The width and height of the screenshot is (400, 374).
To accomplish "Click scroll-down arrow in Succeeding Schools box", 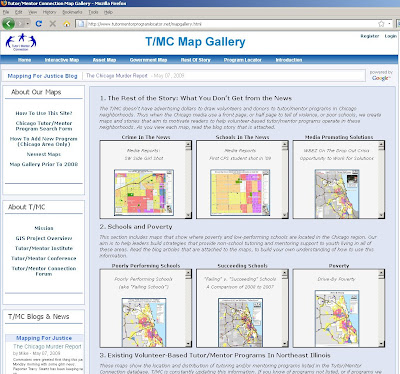I will 285,344.
